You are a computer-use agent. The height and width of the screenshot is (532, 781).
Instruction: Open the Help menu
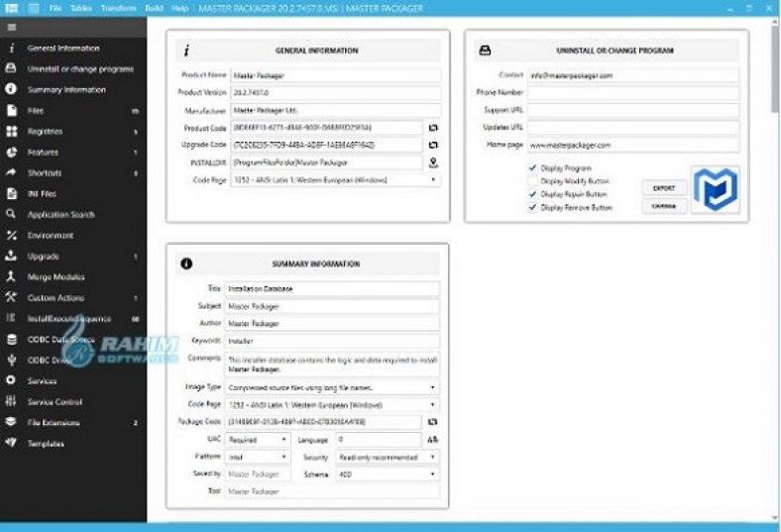coord(179,9)
